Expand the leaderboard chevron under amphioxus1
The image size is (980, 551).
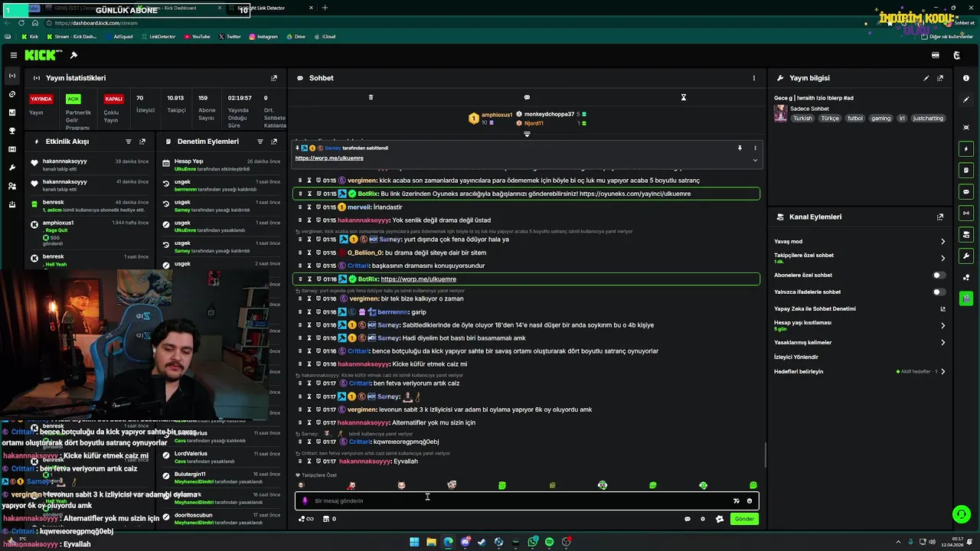527,134
